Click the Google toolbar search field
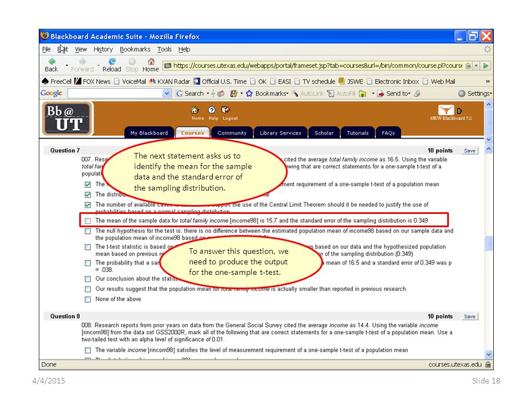532x399 pixels. [x=116, y=93]
